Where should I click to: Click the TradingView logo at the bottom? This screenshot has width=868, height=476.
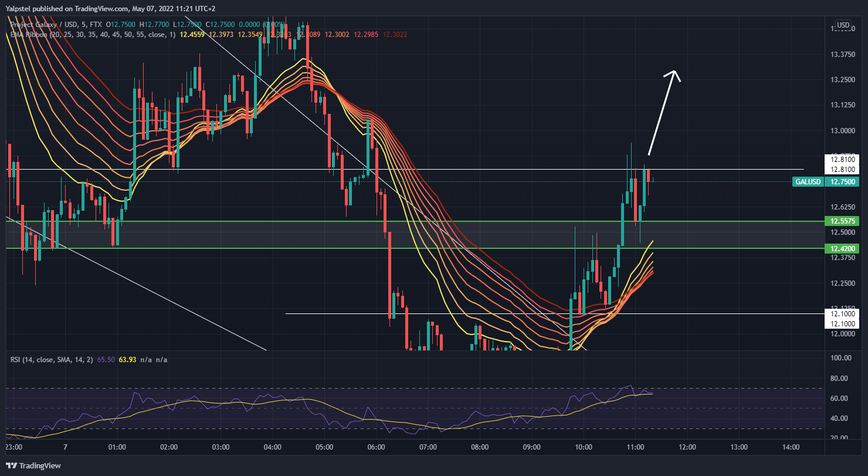(32, 465)
